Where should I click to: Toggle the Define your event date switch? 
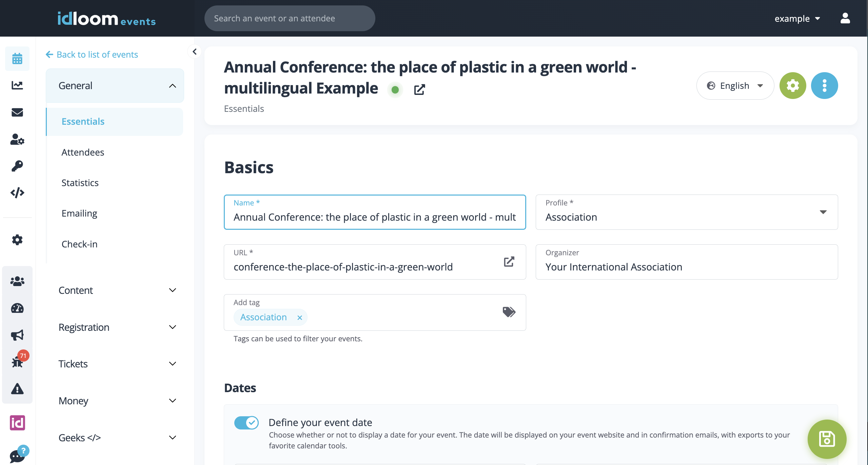click(246, 423)
